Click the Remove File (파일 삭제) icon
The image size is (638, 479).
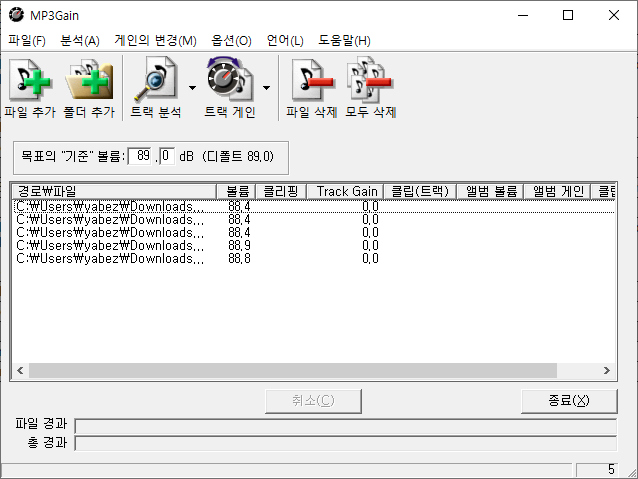tap(311, 79)
